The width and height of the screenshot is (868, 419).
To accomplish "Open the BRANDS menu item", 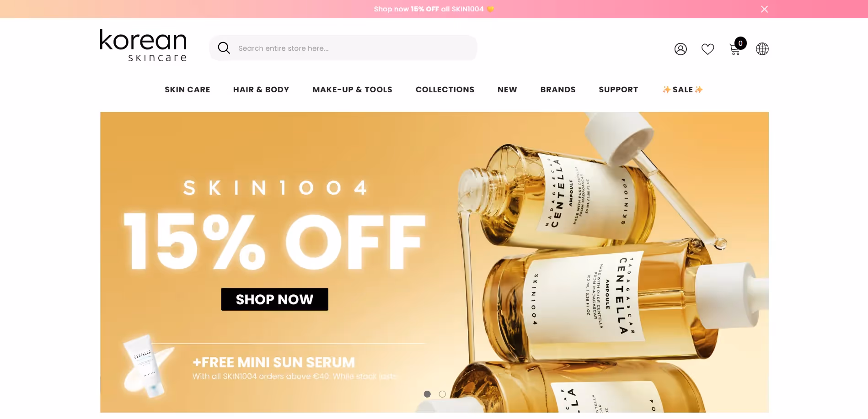I will [x=558, y=90].
